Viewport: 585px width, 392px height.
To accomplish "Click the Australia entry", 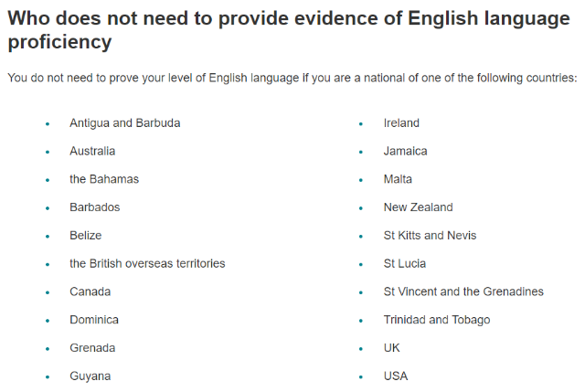I will coord(92,151).
